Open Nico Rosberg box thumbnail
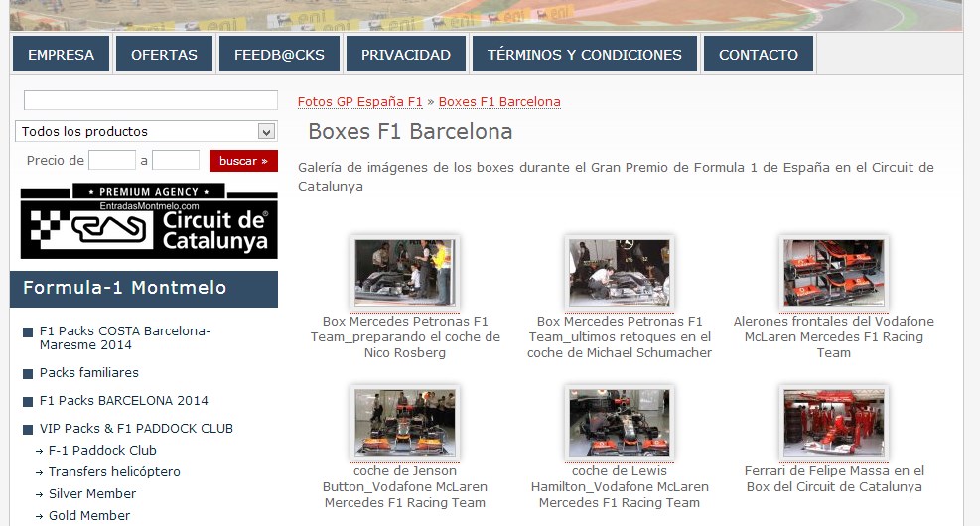This screenshot has width=980, height=526. [405, 273]
